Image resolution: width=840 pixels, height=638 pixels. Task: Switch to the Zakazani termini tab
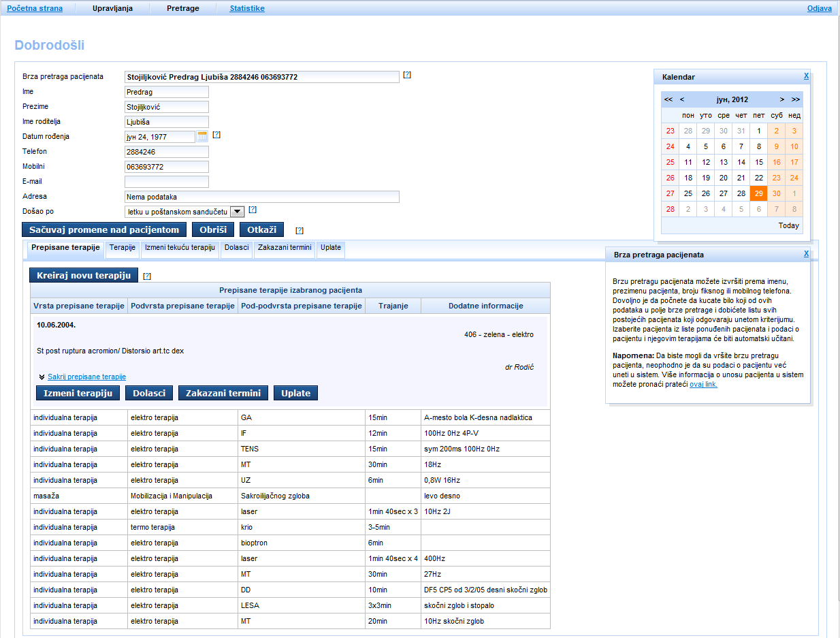pyautogui.click(x=285, y=247)
